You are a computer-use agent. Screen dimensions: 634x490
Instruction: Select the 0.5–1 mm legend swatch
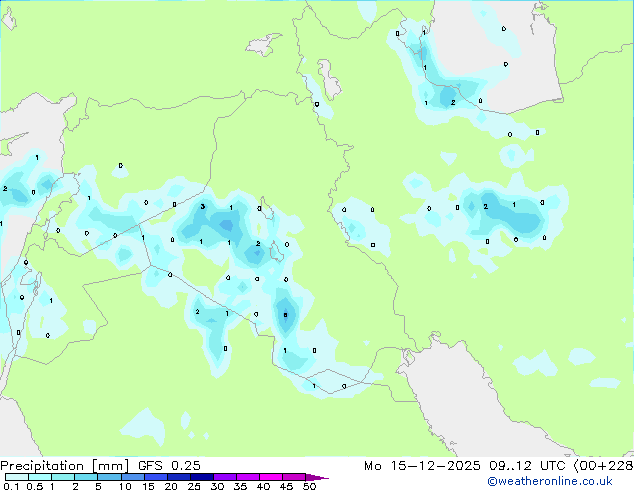pos(40,477)
